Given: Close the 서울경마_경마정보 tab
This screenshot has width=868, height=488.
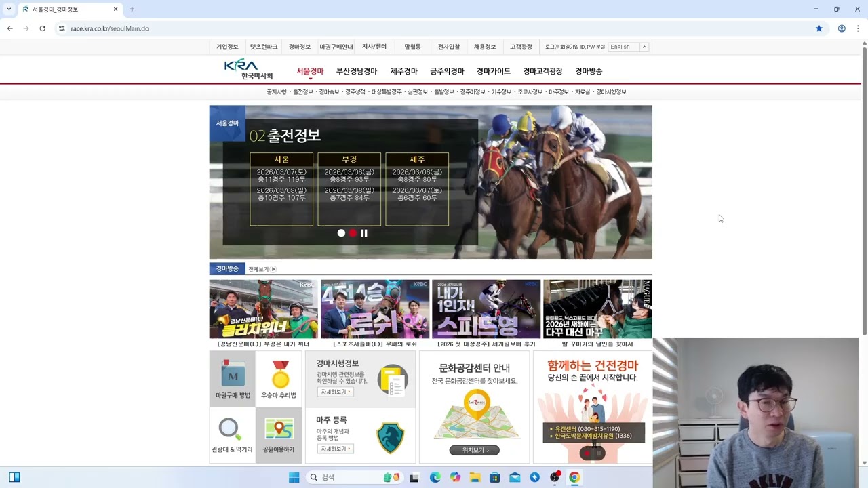Looking at the screenshot, I should pos(116,9).
